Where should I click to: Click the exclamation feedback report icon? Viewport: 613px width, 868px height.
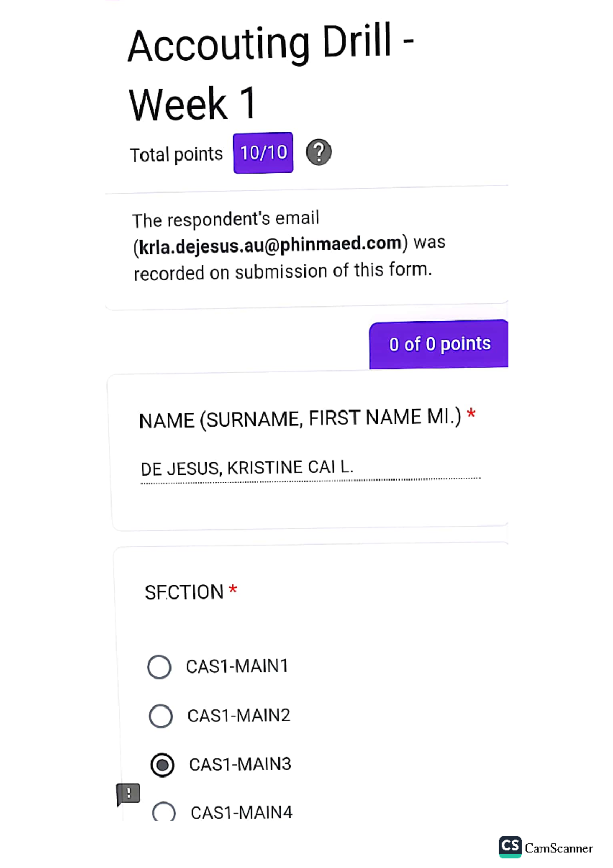[128, 794]
